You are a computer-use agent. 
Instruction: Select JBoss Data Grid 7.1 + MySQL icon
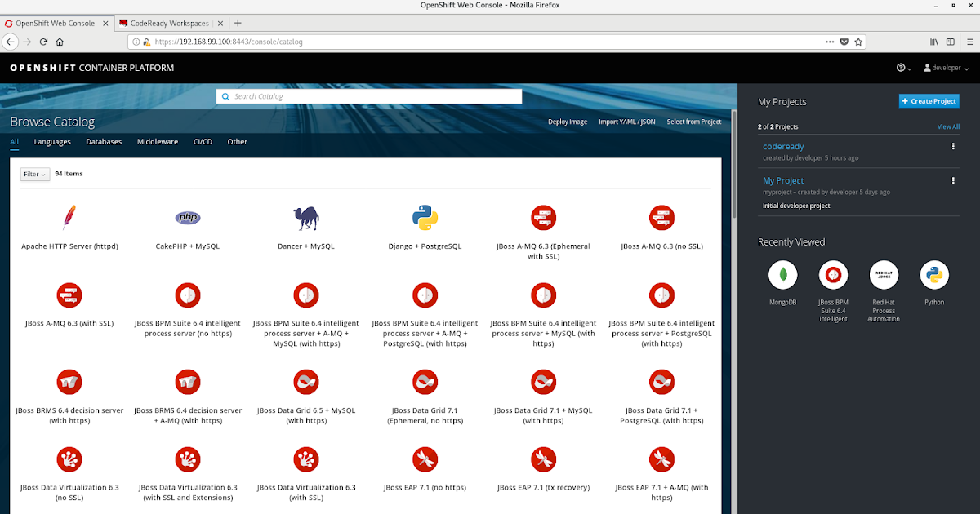point(543,382)
